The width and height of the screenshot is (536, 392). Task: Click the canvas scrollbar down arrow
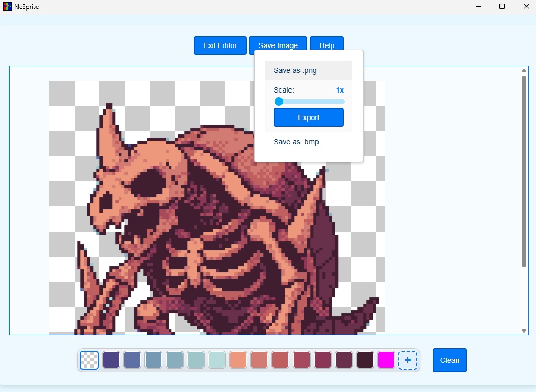pos(524,331)
